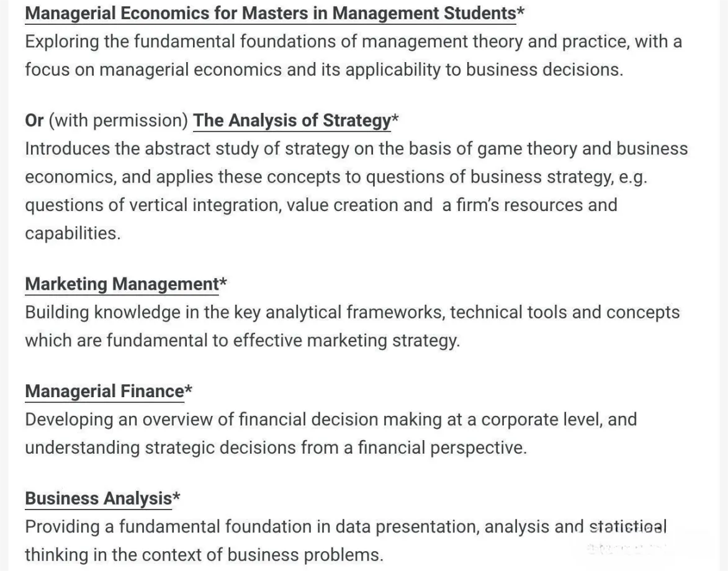Click asterisk after Business Analysis

tap(177, 497)
